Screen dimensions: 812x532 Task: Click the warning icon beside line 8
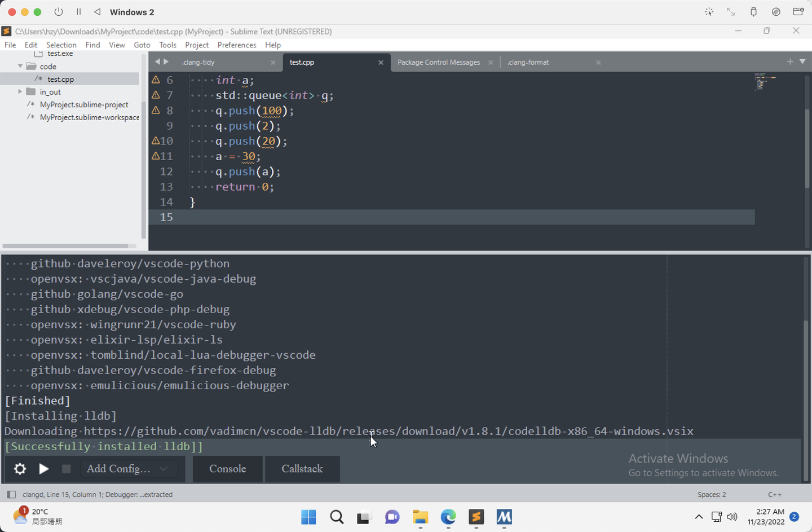[156, 110]
